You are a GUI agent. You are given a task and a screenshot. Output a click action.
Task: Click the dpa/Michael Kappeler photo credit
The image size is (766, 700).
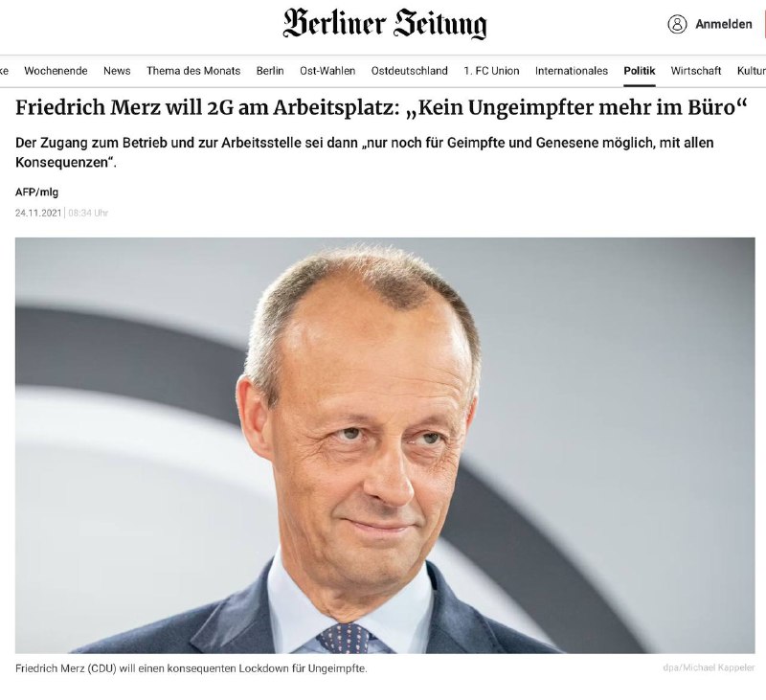[x=709, y=667]
